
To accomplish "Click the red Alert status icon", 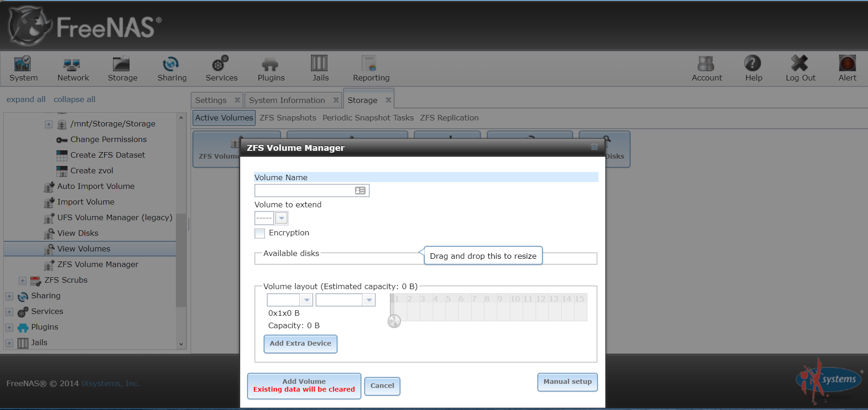I will pos(847,64).
